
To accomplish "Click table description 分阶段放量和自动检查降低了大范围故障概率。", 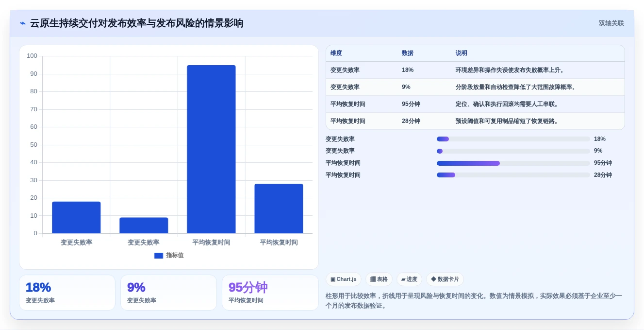I will pyautogui.click(x=516, y=87).
